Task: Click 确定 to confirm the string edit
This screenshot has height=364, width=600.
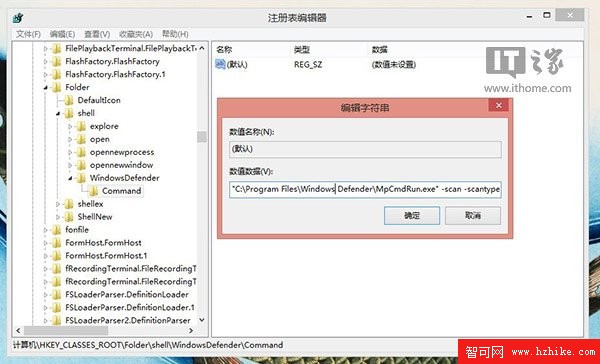Action: coord(412,215)
